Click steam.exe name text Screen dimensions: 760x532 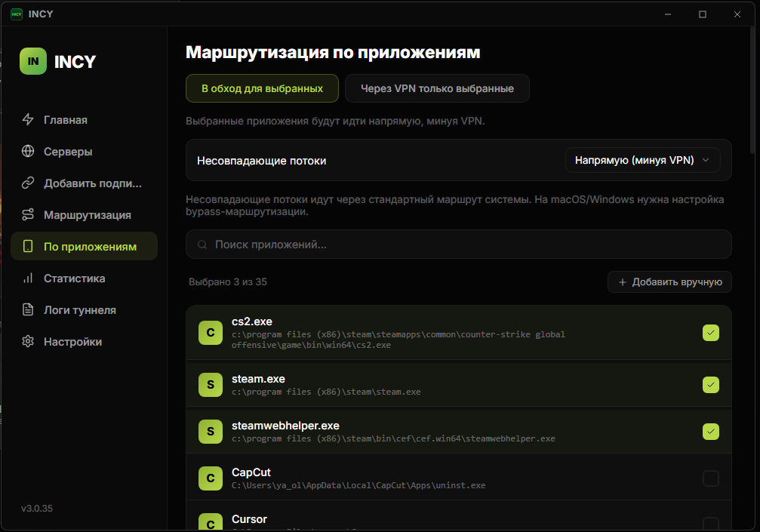pos(258,379)
